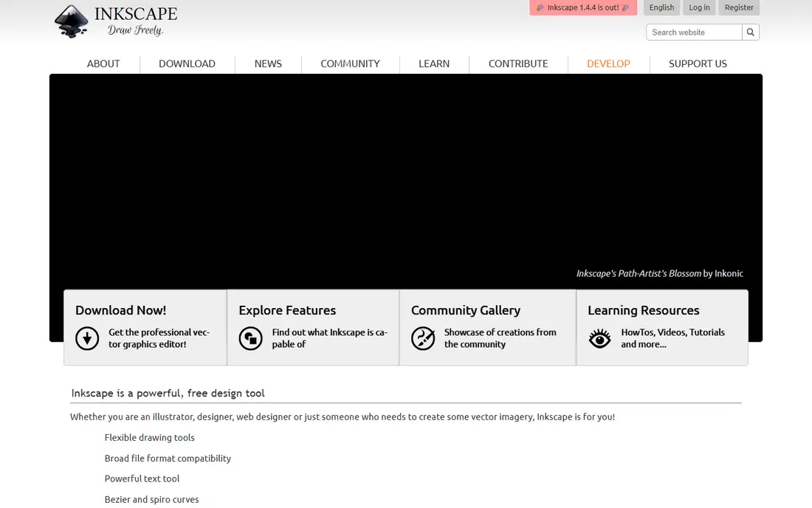Click 'Powerful text tool' list item
Viewport: 812px width, 508px height.
[x=142, y=478]
